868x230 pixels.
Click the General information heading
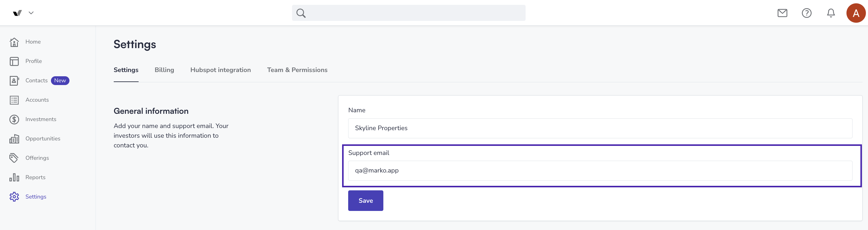[x=151, y=111]
